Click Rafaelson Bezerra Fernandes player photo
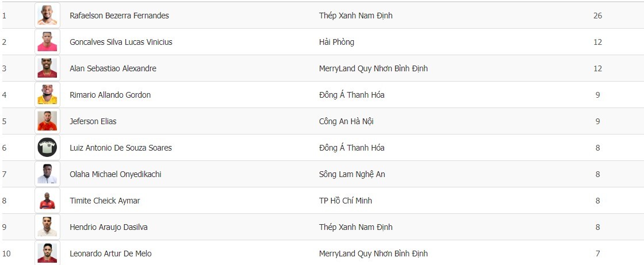The image size is (644, 265). point(47,16)
